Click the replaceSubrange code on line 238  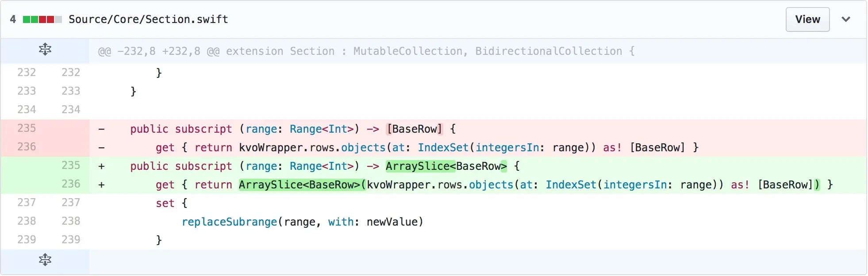pyautogui.click(x=229, y=222)
